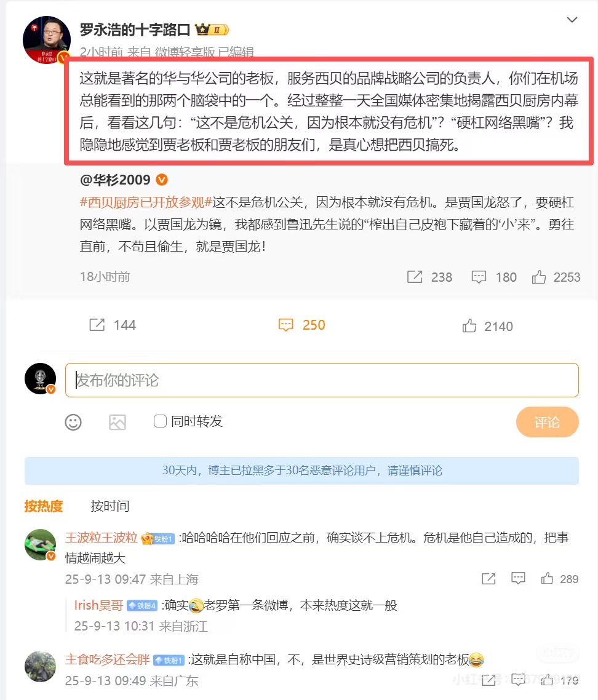The height and width of the screenshot is (700, 598).
Task: Open the #西贝厨房已开放参观# hashtag link
Action: tap(146, 202)
